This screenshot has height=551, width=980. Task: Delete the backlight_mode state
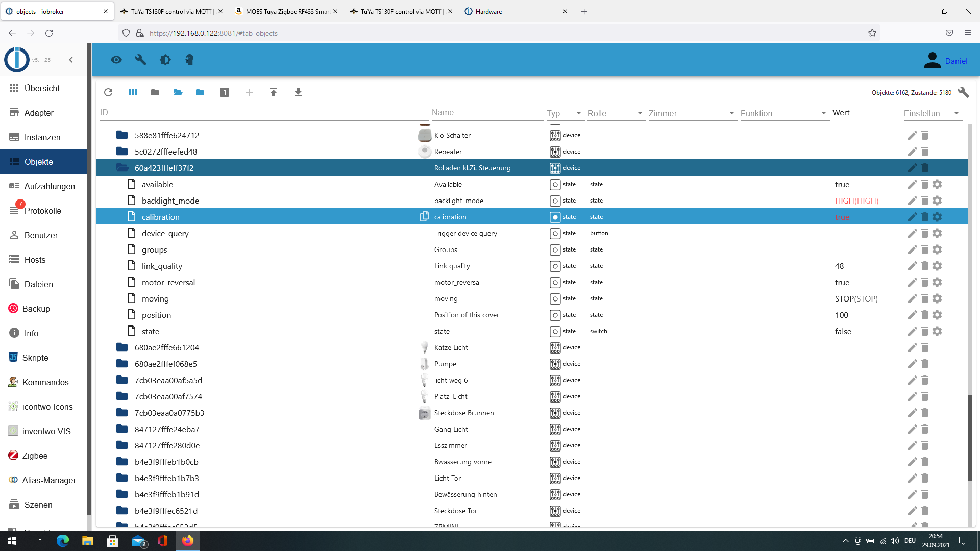coord(924,201)
